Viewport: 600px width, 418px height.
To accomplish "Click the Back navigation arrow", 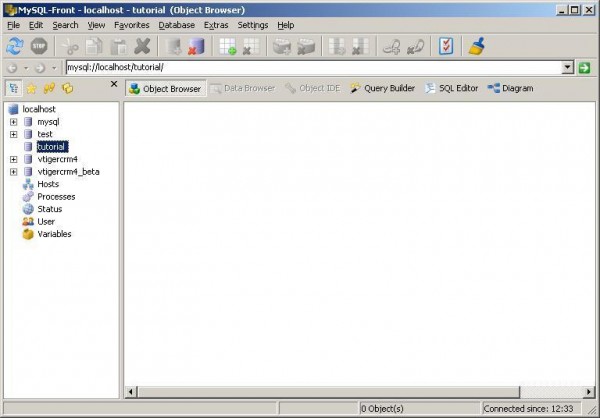I will [x=12, y=68].
